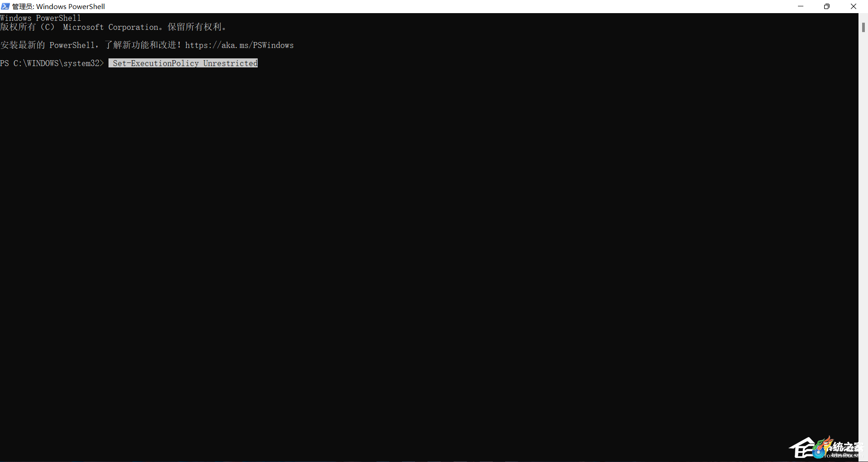The width and height of the screenshot is (868, 462).
Task: Click the PowerShell icon in title bar
Action: pyautogui.click(x=5, y=6)
